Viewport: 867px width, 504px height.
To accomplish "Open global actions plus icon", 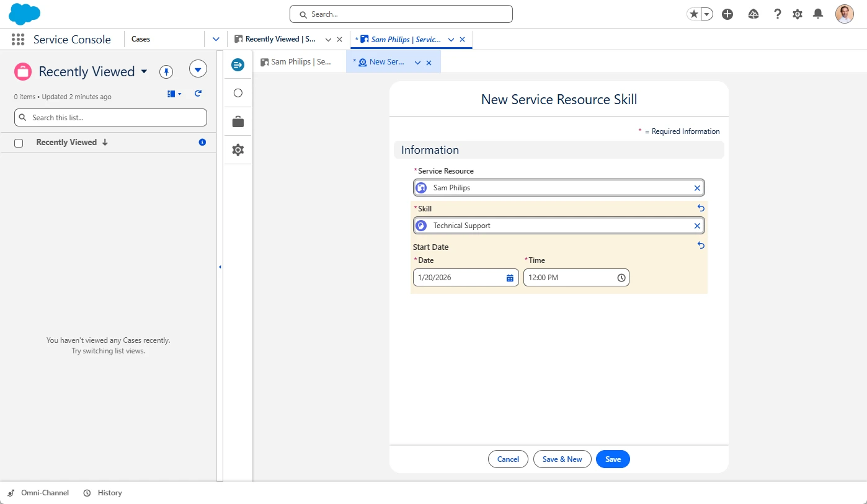I will click(727, 14).
